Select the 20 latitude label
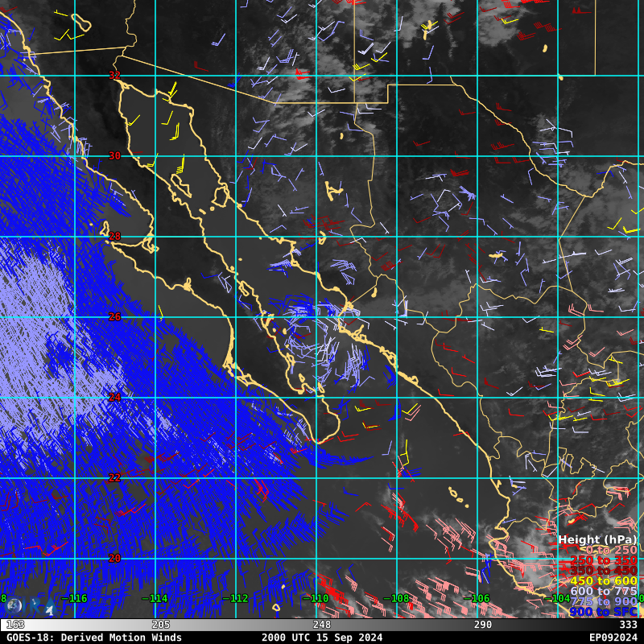 click(114, 558)
